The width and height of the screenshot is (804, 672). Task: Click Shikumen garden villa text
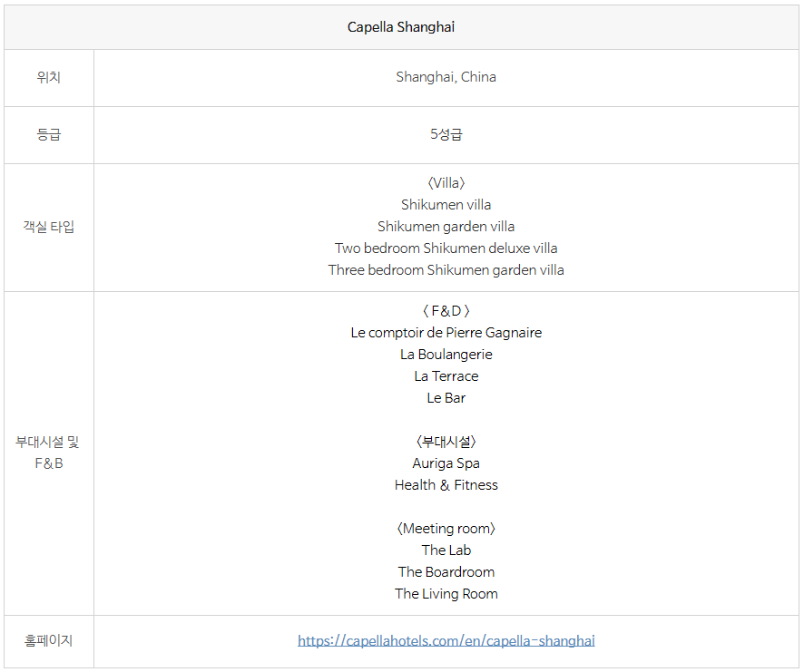click(x=446, y=227)
